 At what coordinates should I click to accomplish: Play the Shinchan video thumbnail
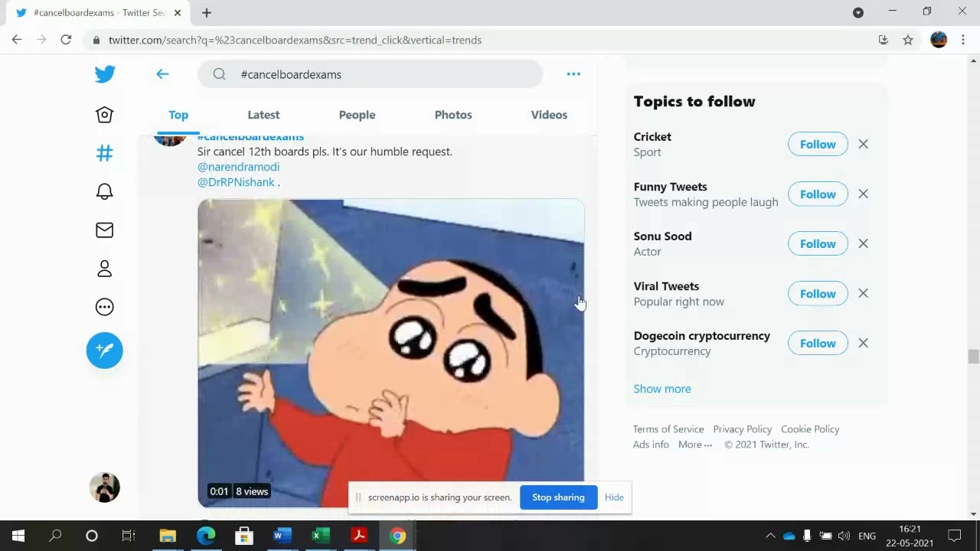coord(391,353)
